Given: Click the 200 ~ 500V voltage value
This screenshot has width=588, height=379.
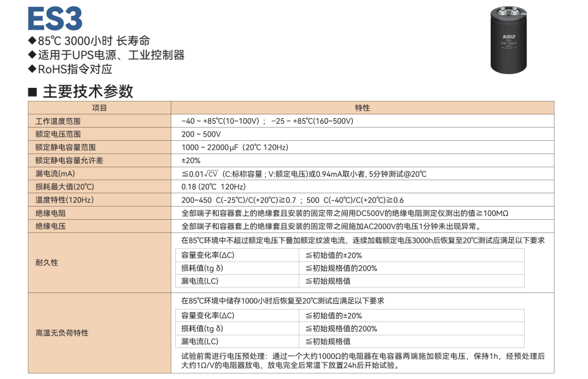Looking at the screenshot, I should tap(200, 134).
